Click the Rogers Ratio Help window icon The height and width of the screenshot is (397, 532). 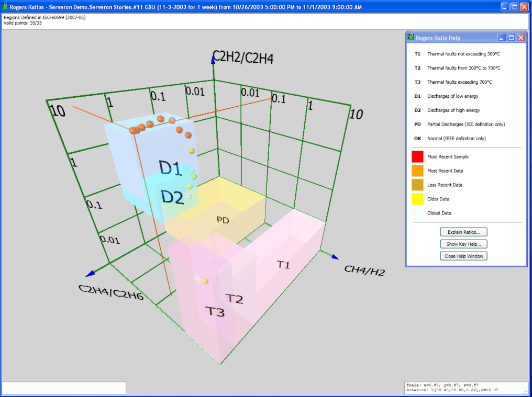[411, 37]
